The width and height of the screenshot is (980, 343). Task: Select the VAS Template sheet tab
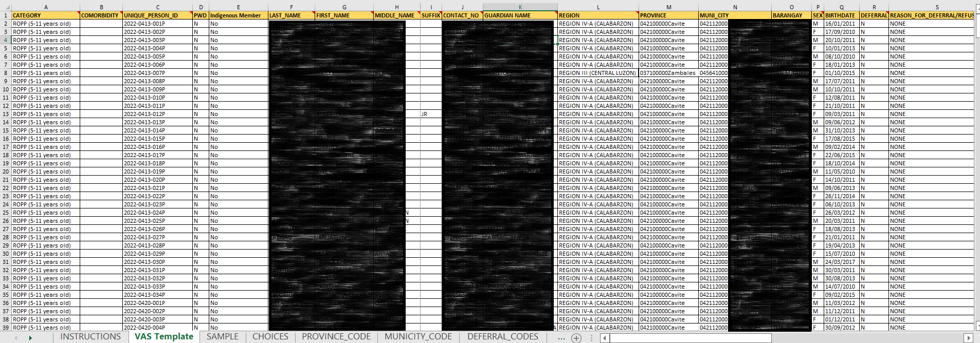pos(164,337)
